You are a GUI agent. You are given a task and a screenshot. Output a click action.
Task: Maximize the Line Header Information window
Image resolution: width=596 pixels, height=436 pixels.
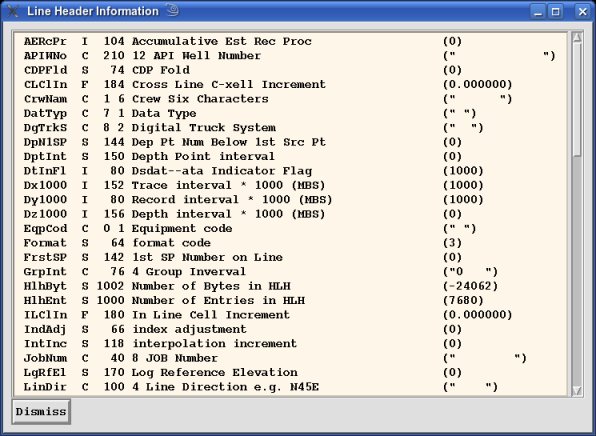[x=556, y=12]
